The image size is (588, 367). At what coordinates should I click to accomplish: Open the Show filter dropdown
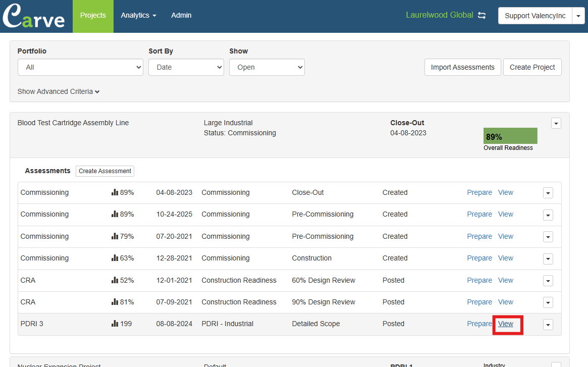(266, 67)
